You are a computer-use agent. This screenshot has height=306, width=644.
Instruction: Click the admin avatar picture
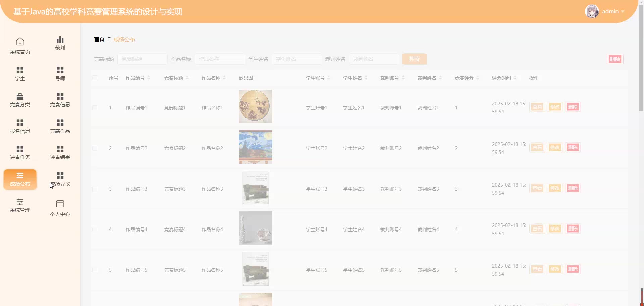592,11
